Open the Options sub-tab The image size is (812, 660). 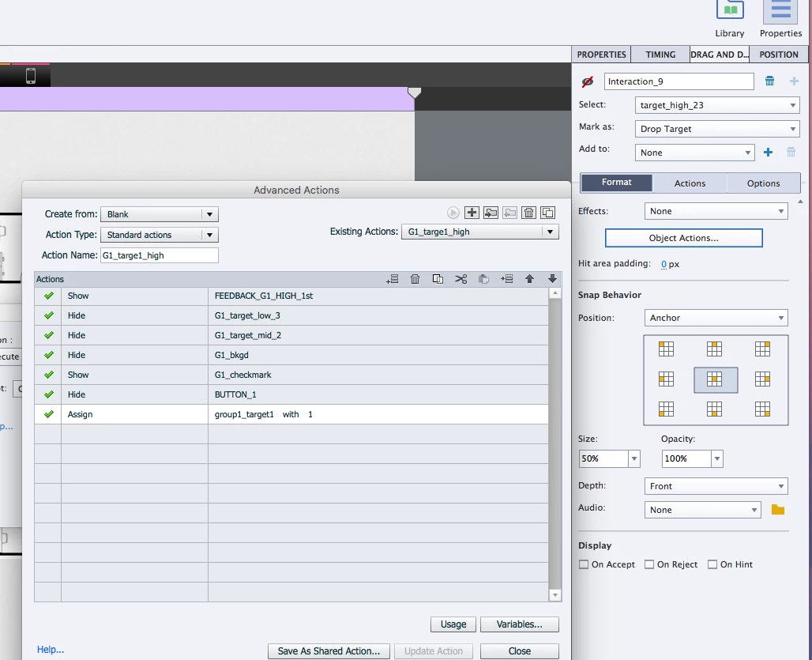click(763, 183)
